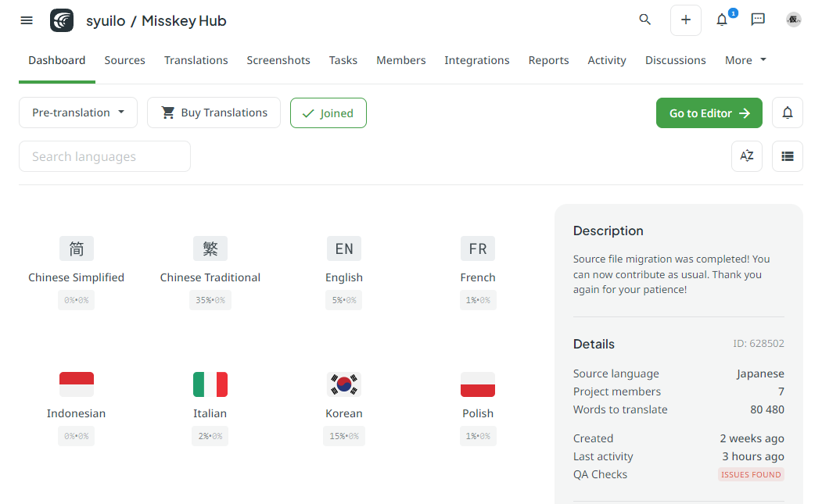This screenshot has height=504, width=822.
Task: Switch to the Reports tab
Action: [x=548, y=60]
